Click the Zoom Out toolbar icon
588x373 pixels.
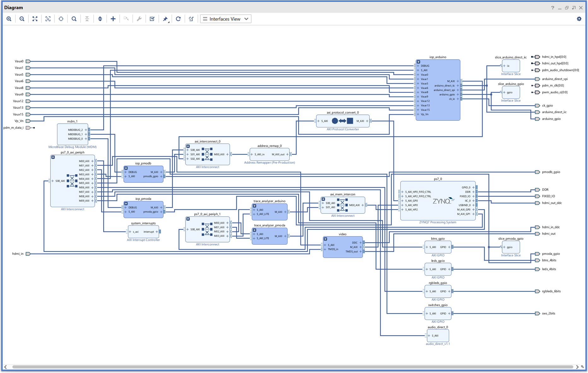[22, 19]
